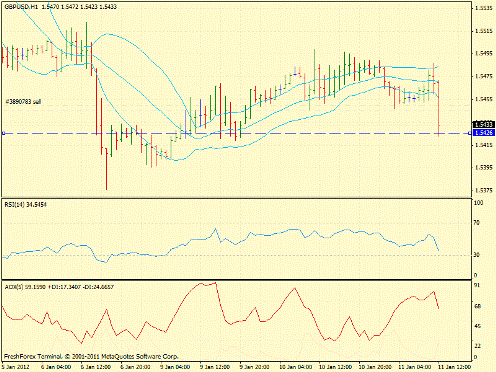The width and height of the screenshot is (496, 372).
Task: Click the black 1.5433 current price tag
Action: 483,124
